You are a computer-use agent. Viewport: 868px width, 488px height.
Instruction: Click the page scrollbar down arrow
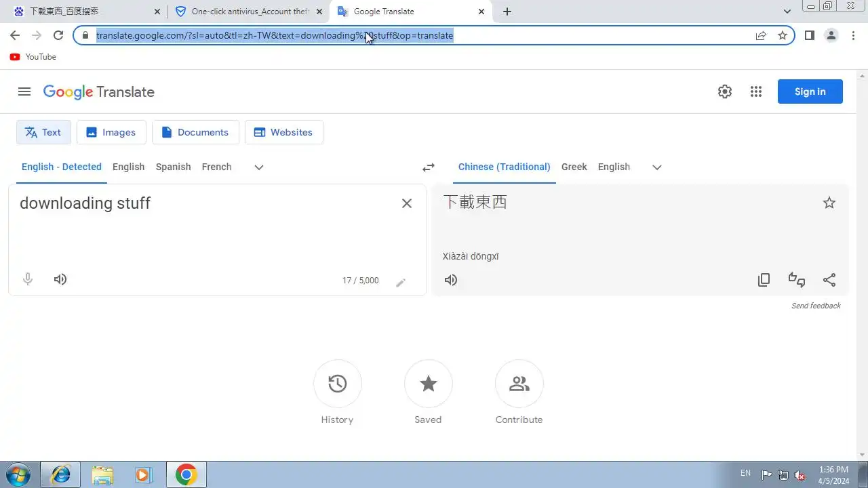862,455
